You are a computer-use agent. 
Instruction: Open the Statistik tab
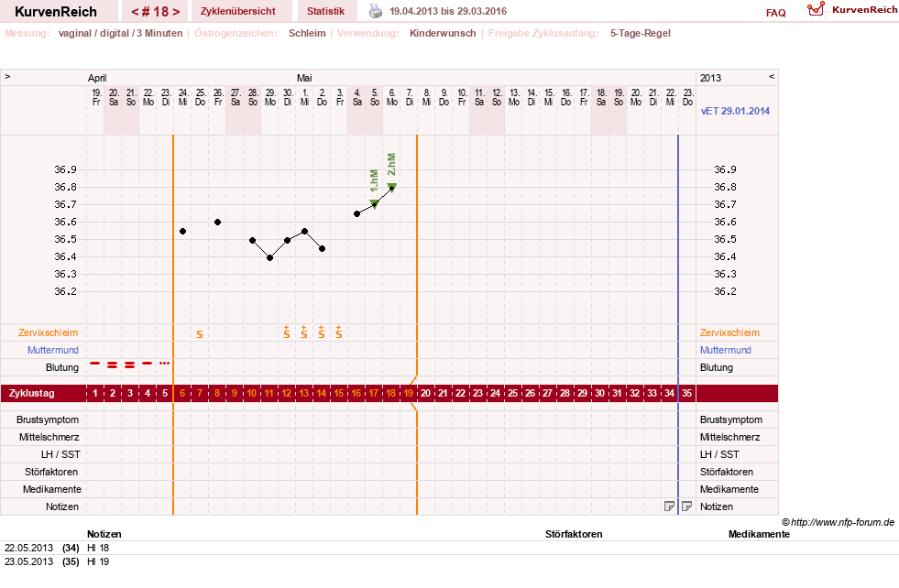pyautogui.click(x=325, y=11)
